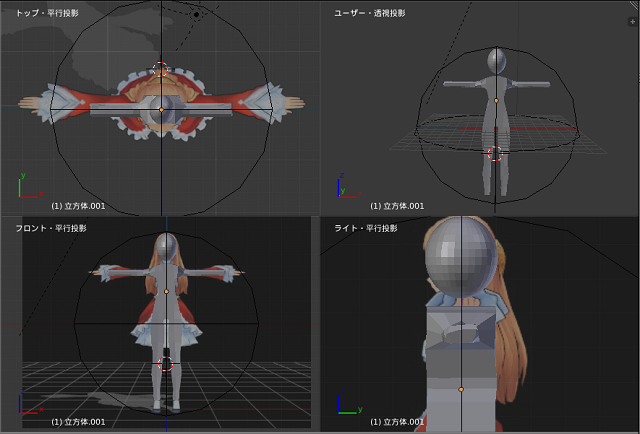The width and height of the screenshot is (640, 434).
Task: Click the 3D cursor in the front view
Action: point(166,363)
